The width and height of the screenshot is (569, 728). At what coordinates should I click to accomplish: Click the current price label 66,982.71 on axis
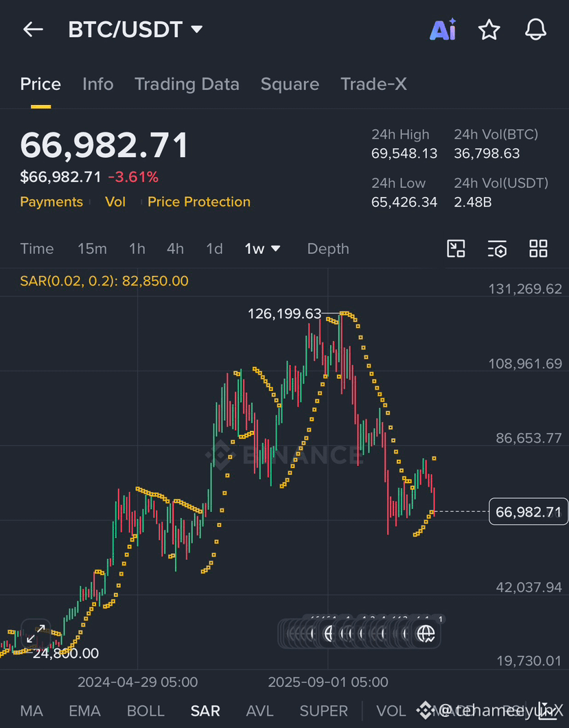tap(529, 512)
